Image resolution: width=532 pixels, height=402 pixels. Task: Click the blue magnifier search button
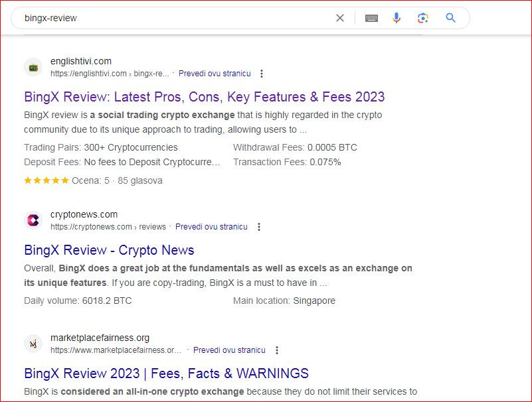[450, 18]
